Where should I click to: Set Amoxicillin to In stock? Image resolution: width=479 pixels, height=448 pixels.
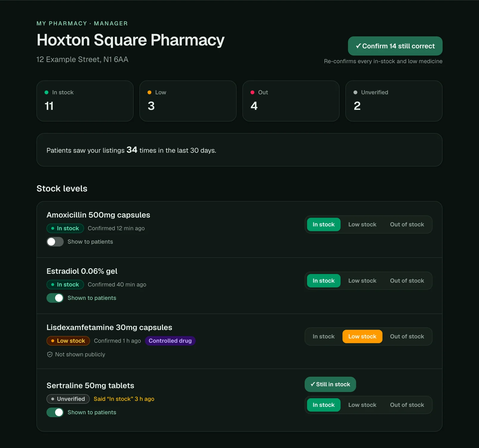[324, 225]
